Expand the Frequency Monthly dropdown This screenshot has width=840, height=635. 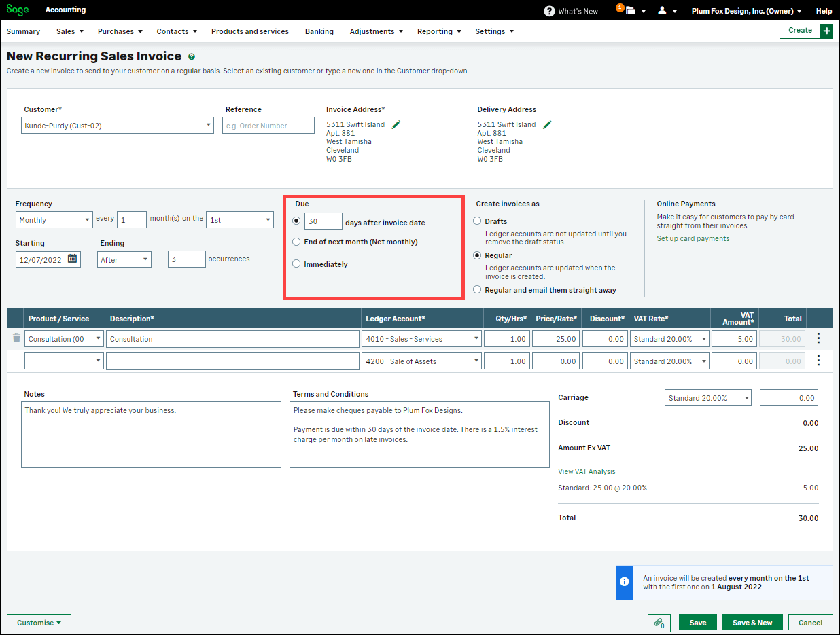point(54,220)
